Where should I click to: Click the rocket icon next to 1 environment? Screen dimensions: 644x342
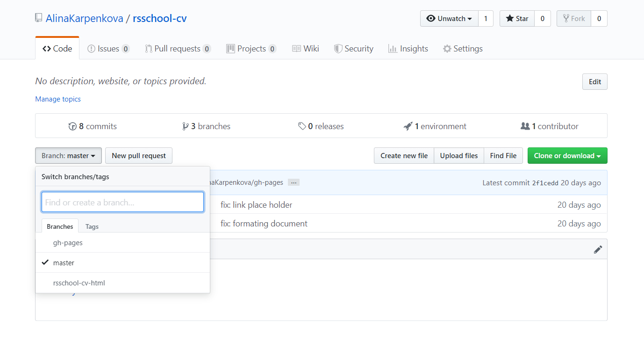coord(408,126)
